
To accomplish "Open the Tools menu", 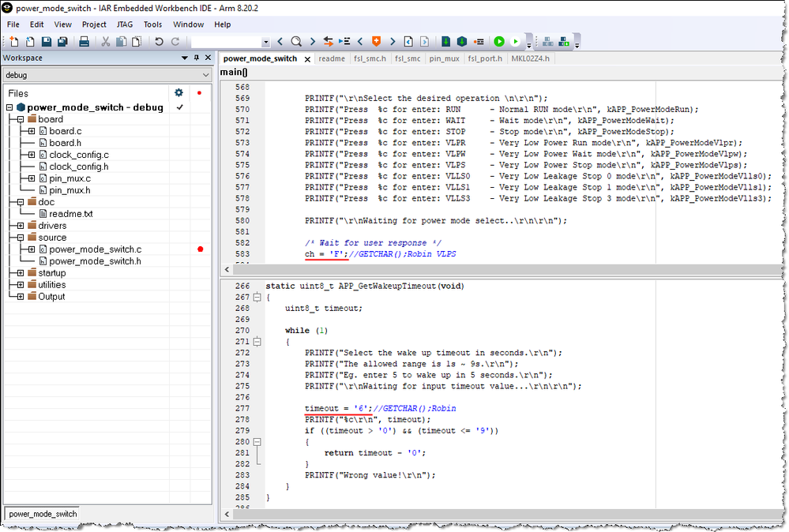I will 152,24.
